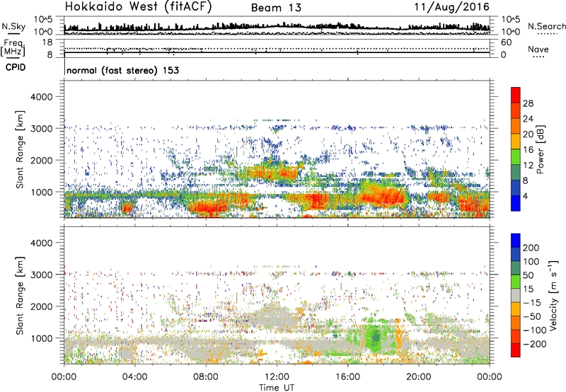The image size is (566, 392).
Task: Click the "Nave" legend label
Action: pyautogui.click(x=538, y=49)
